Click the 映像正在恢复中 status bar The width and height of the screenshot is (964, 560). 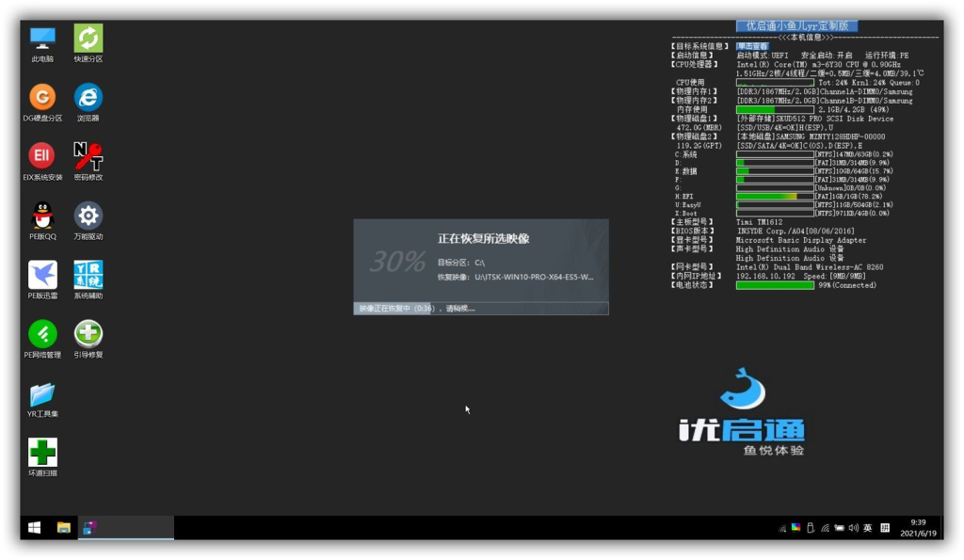(x=481, y=309)
